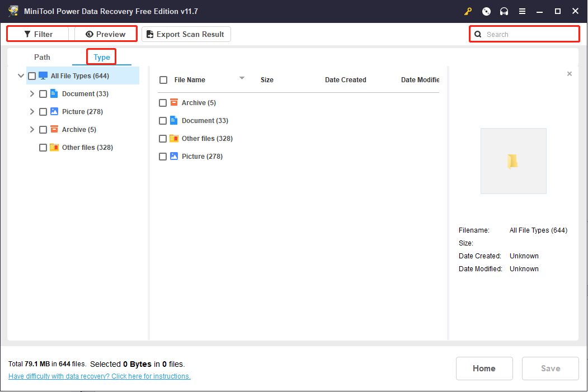
Task: Open the data recovery instructions link
Action: (99, 376)
